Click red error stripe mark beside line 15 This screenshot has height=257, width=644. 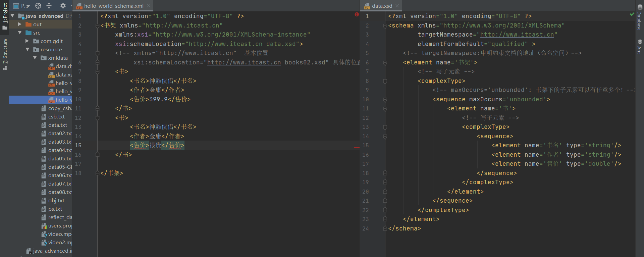point(356,147)
